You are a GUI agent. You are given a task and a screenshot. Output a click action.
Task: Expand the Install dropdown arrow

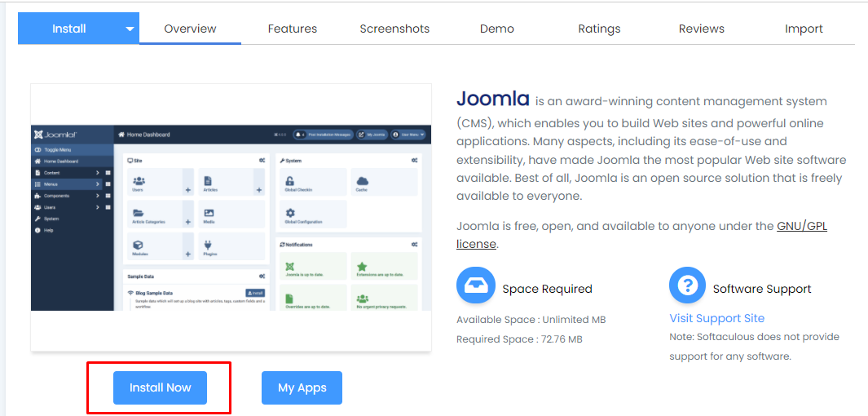[130, 29]
